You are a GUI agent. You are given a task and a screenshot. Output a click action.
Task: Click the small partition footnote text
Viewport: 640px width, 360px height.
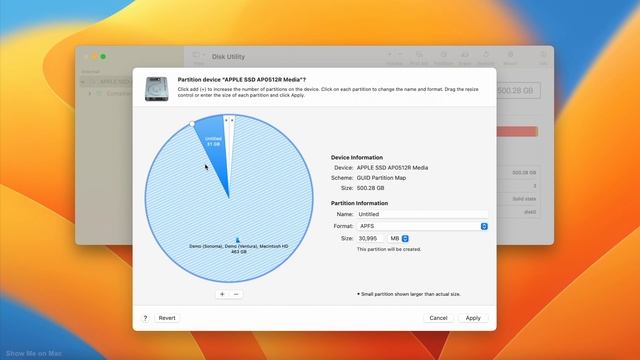[x=409, y=294]
